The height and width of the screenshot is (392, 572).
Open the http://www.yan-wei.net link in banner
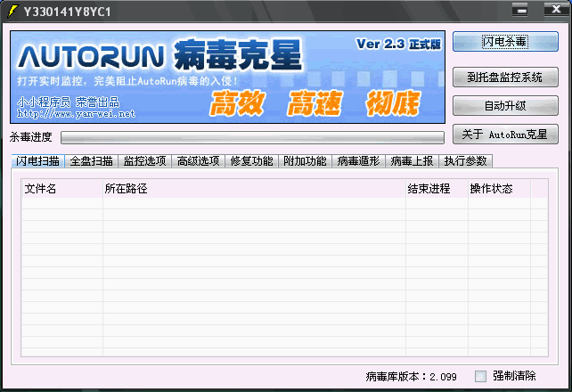point(77,114)
